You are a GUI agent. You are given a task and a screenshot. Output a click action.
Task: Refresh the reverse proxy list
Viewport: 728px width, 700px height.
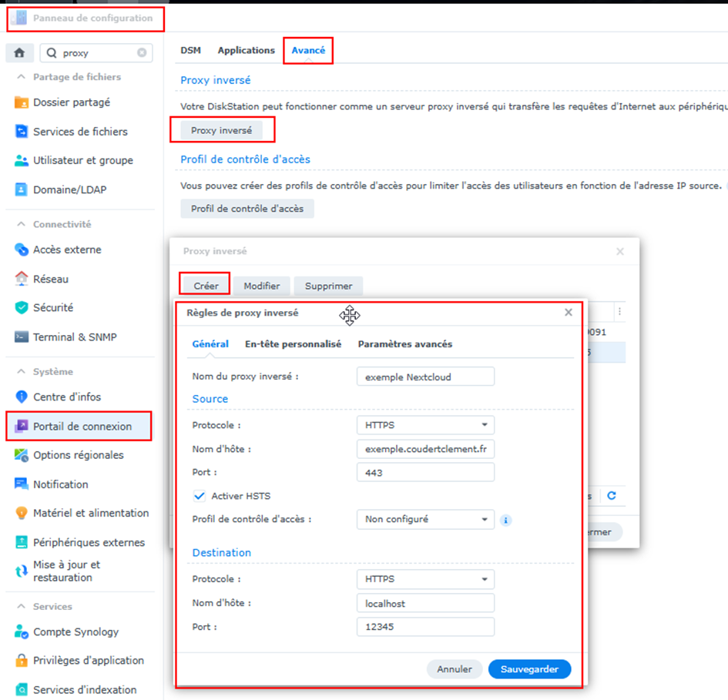(612, 496)
